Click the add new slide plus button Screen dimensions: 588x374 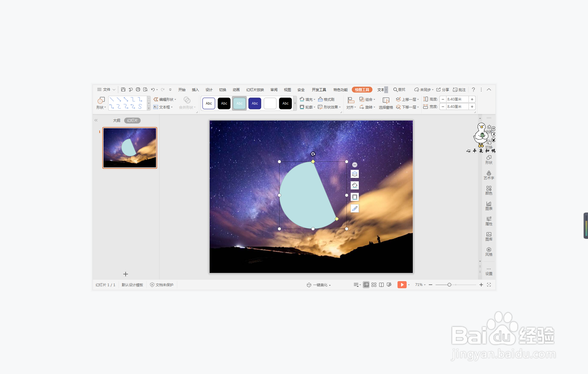[126, 274]
